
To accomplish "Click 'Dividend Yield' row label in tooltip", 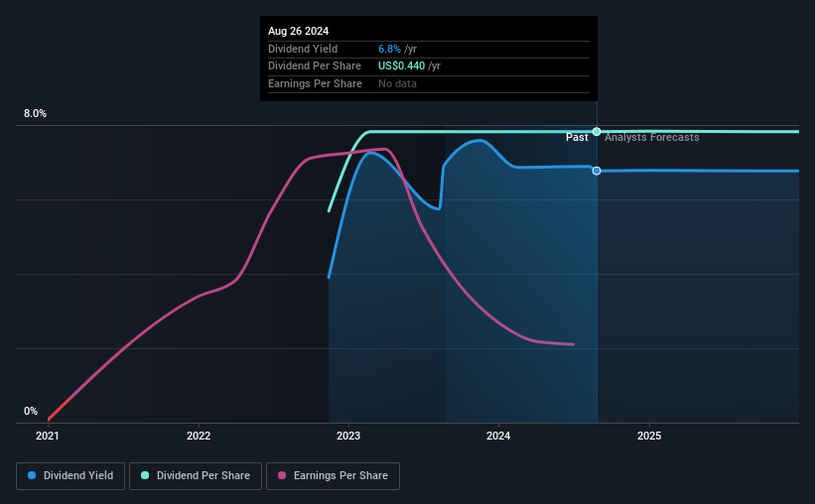I will tap(303, 49).
